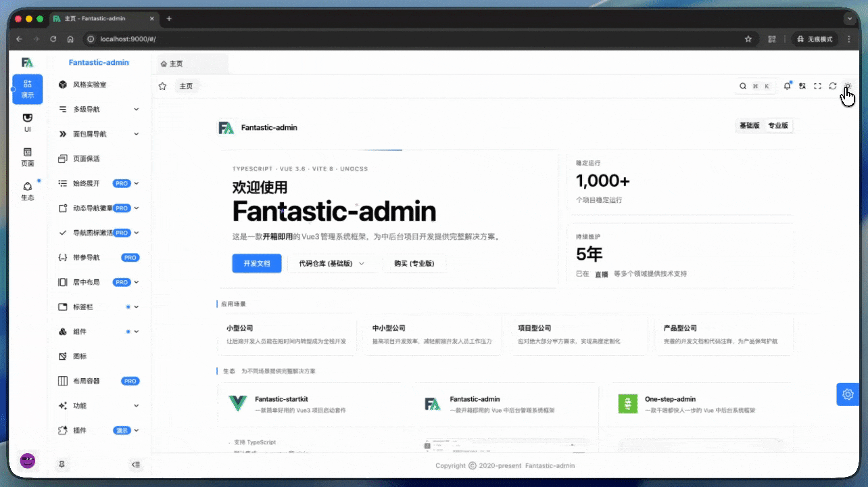Click the 开发文档 button
This screenshot has height=487, width=868.
tap(256, 264)
